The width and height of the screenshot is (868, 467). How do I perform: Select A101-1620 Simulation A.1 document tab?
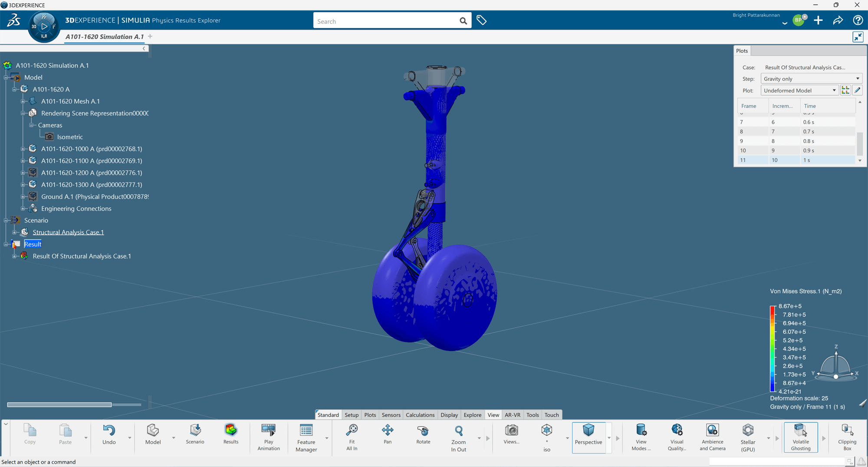pyautogui.click(x=105, y=36)
